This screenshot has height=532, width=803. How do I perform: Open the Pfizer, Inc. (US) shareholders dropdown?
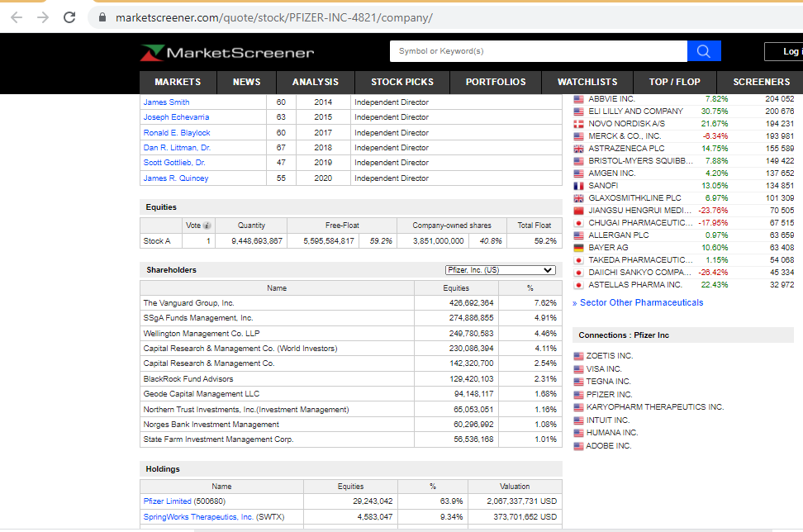500,270
